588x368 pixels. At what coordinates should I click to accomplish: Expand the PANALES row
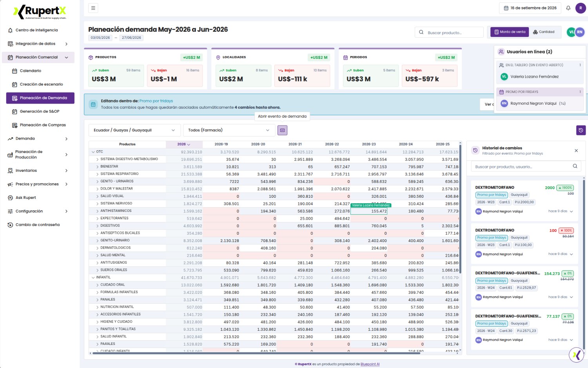(x=97, y=300)
